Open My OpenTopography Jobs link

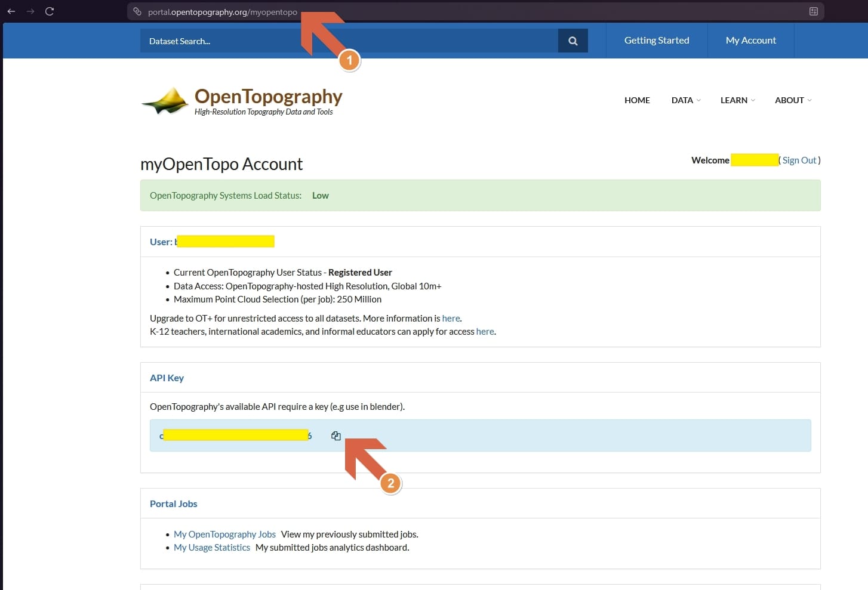(224, 535)
